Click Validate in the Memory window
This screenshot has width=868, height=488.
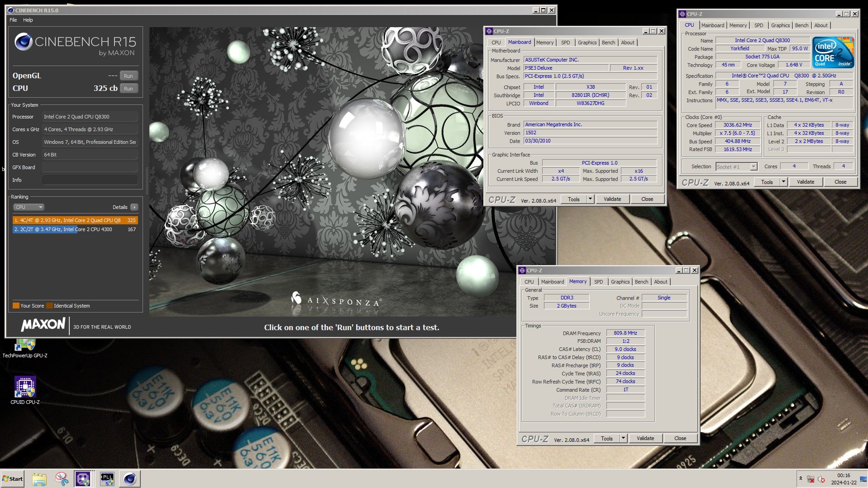point(645,438)
